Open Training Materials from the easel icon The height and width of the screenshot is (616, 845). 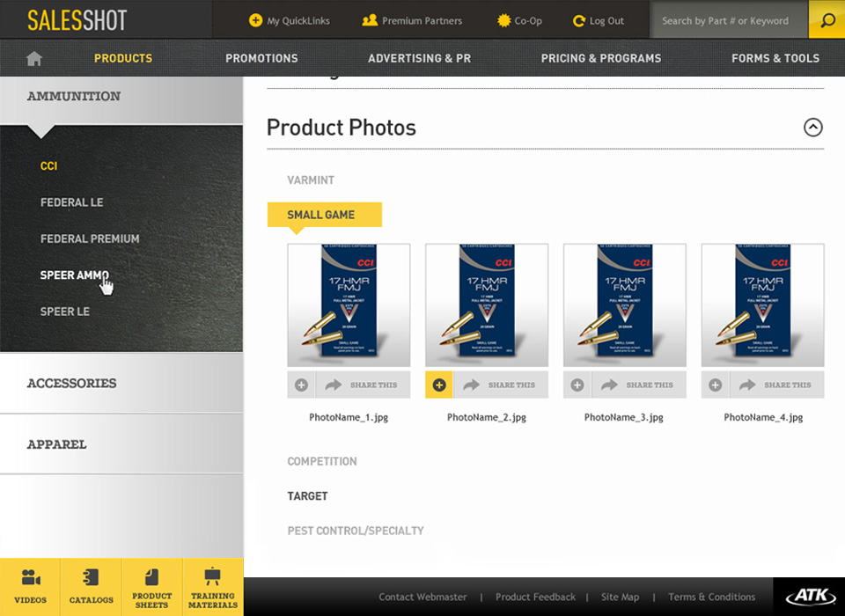(x=213, y=576)
